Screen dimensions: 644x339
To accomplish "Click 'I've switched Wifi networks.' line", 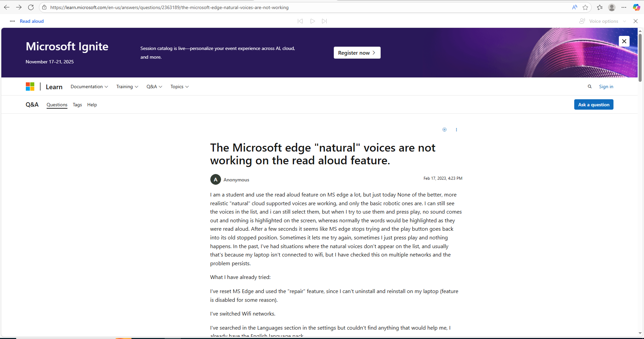I will click(x=243, y=314).
